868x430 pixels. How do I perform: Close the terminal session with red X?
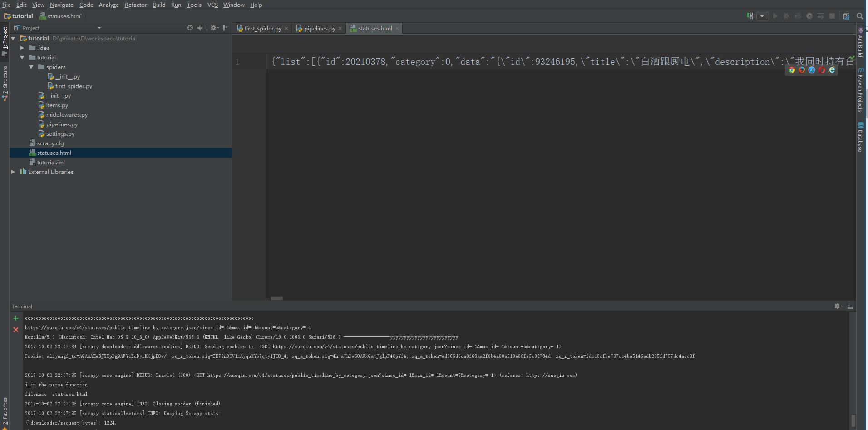[16, 330]
